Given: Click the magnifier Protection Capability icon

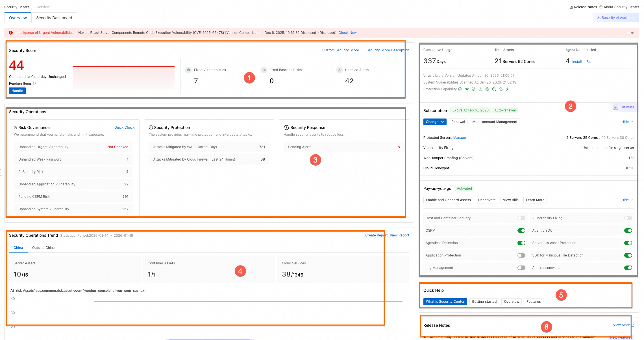Looking at the screenshot, I should 494,89.
